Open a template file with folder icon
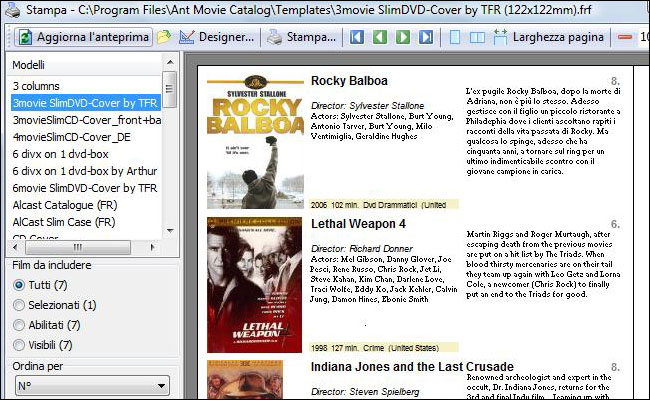 coord(164,37)
